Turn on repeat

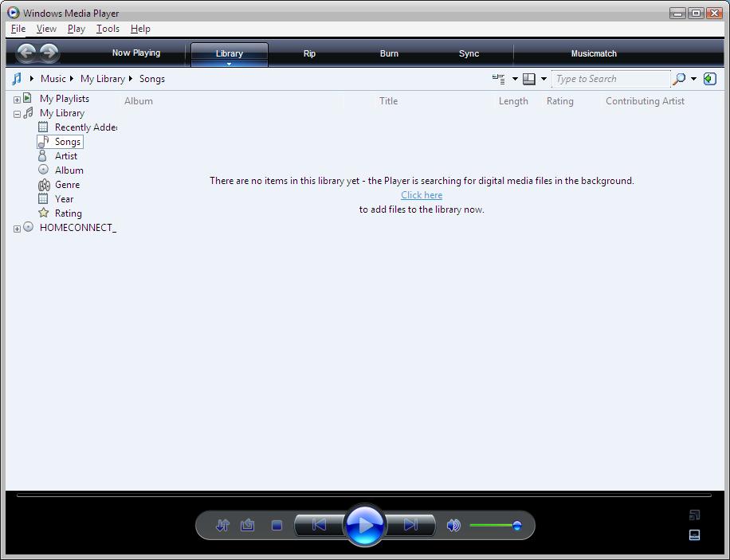click(x=247, y=526)
